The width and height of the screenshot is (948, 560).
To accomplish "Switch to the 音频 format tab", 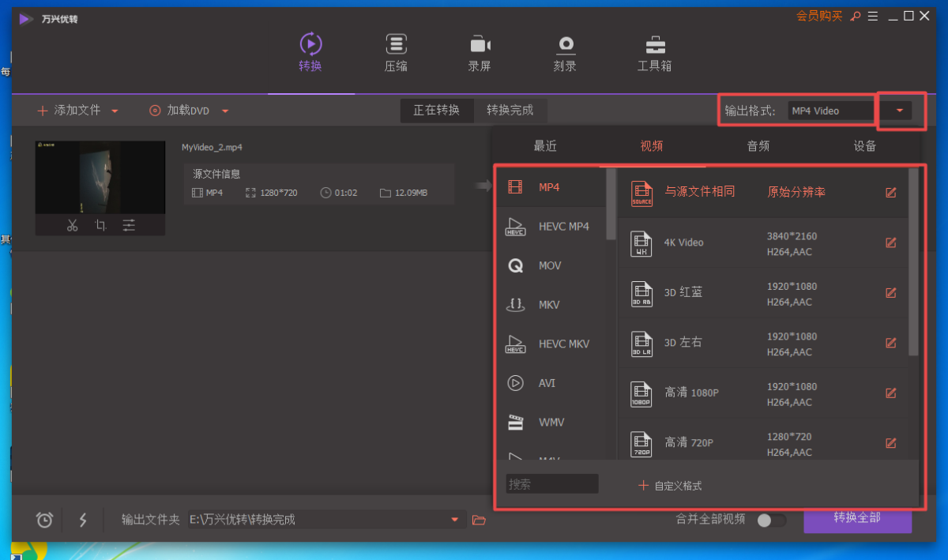I will tap(758, 146).
